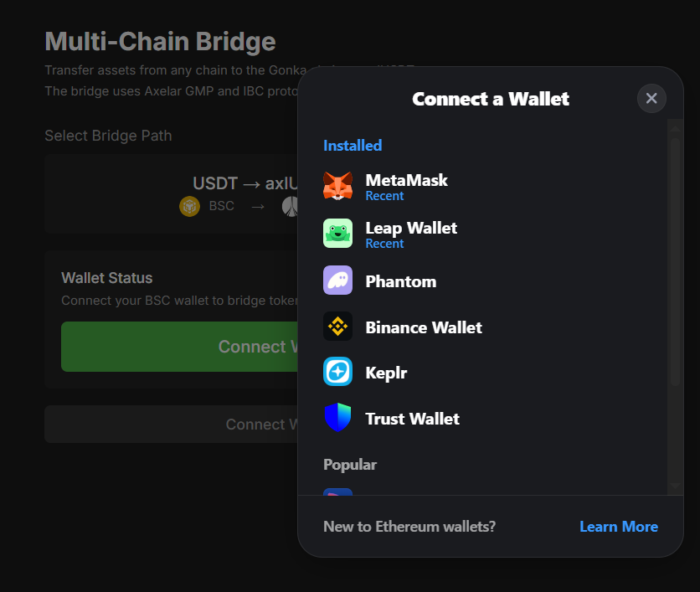This screenshot has width=700, height=592.
Task: Click the MetaMask fox icon
Action: click(337, 186)
